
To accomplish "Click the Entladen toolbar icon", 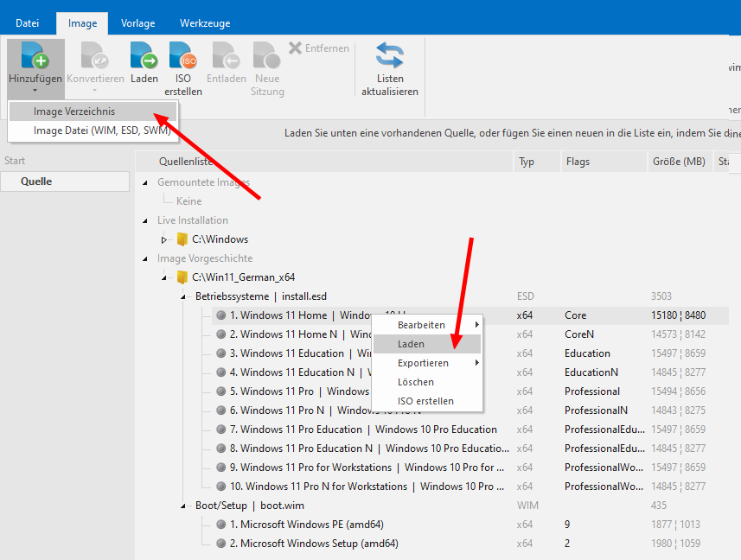I will [226, 54].
